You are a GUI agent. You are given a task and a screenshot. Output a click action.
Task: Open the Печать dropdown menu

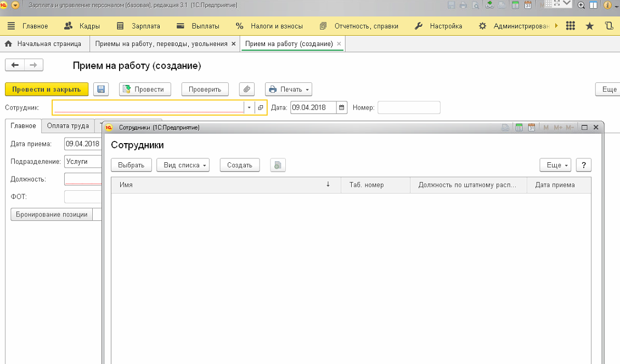pyautogui.click(x=289, y=89)
